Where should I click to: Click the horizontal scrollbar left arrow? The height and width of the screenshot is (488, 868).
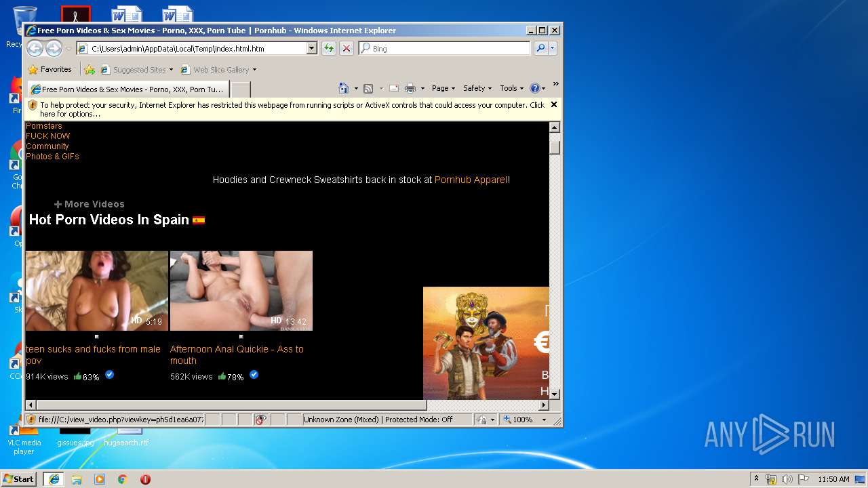point(31,405)
